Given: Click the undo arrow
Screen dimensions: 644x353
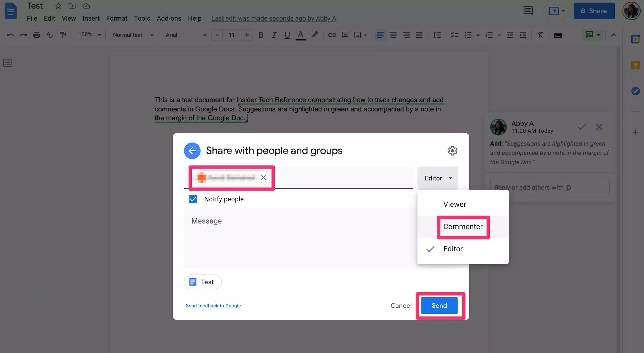Looking at the screenshot, I should pos(10,35).
